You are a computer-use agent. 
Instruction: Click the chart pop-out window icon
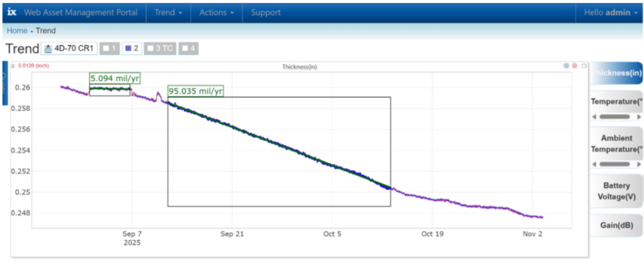pos(584,66)
